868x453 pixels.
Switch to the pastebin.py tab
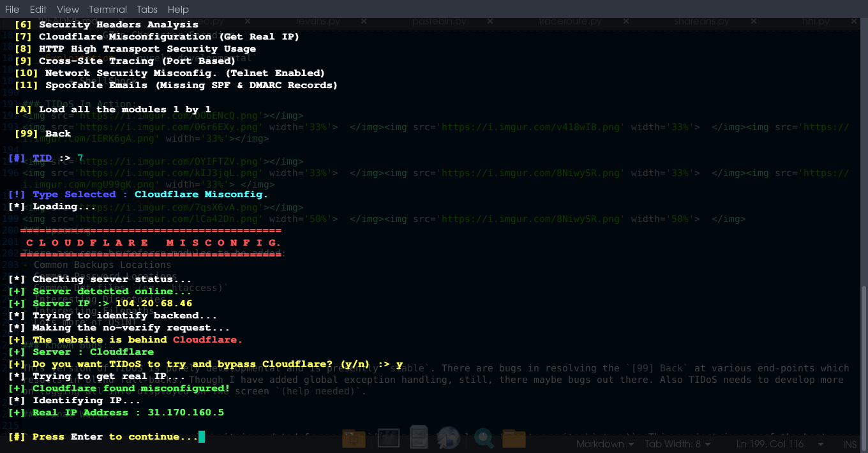pos(439,21)
